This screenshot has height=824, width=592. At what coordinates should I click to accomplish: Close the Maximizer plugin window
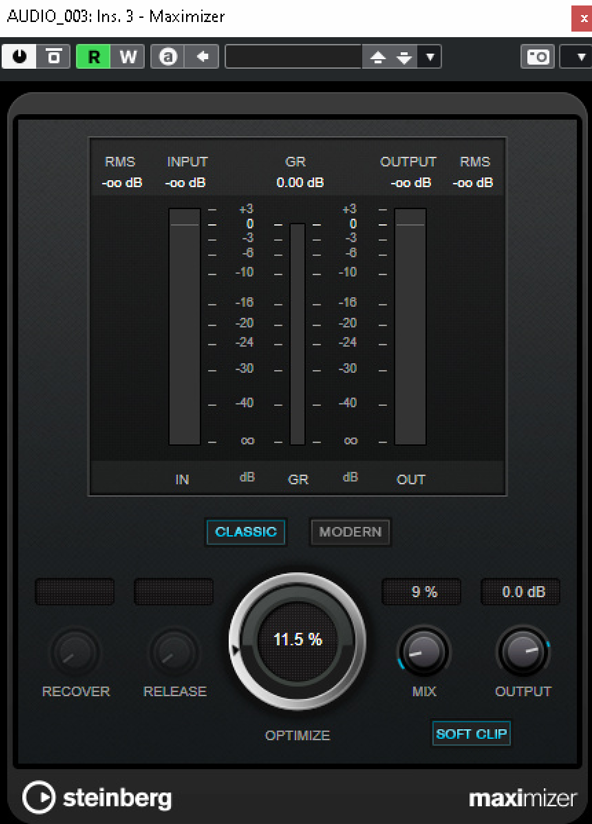[582, 19]
